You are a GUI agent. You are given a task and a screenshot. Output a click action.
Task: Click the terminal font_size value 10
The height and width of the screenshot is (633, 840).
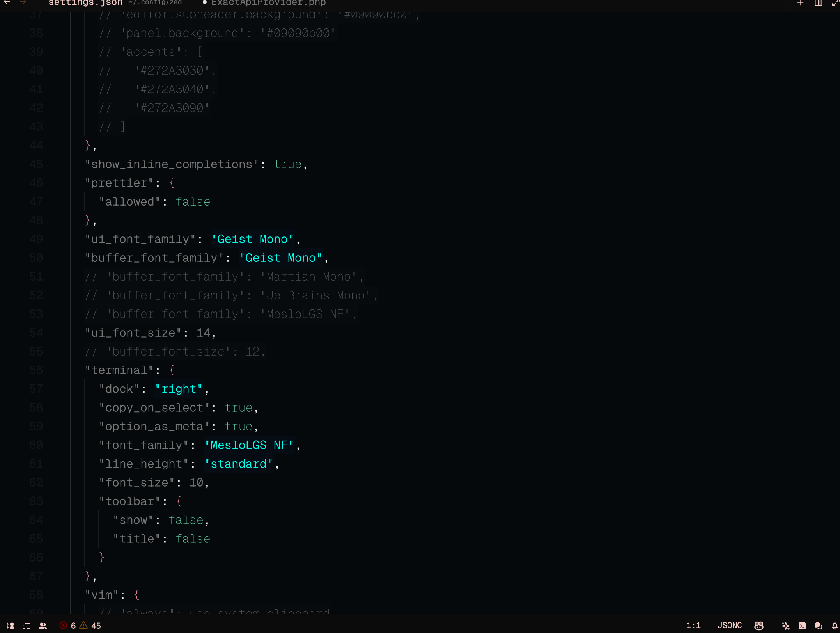pos(197,483)
